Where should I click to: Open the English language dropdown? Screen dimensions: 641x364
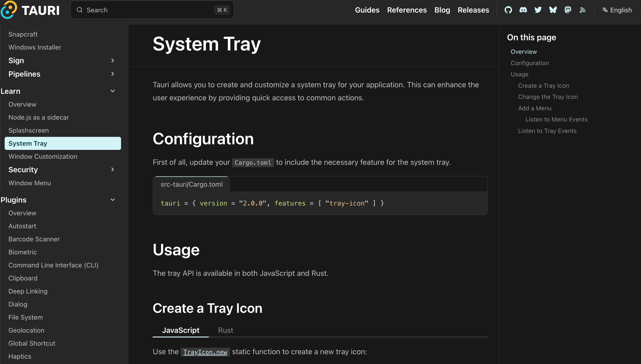[x=617, y=10]
